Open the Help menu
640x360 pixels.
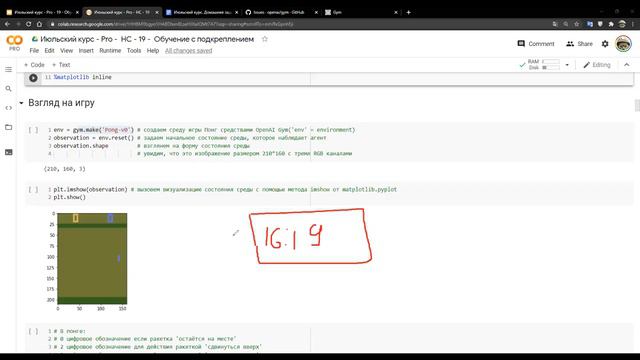click(153, 51)
